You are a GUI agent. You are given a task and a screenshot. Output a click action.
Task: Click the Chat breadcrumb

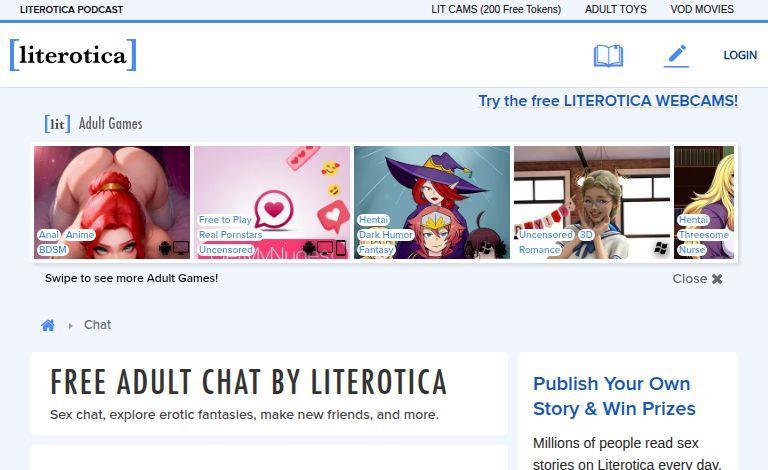pos(97,325)
